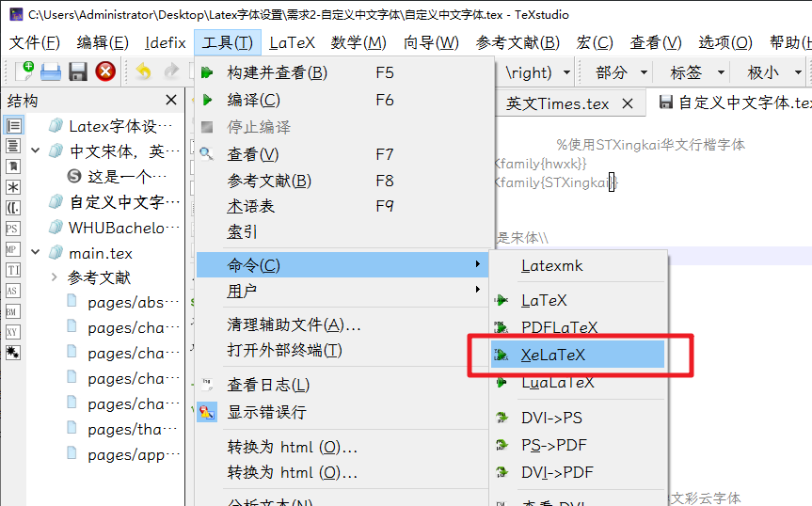Viewport: 812px width, 506px height.
Task: Click the red Close document icon
Action: pyautogui.click(x=105, y=71)
